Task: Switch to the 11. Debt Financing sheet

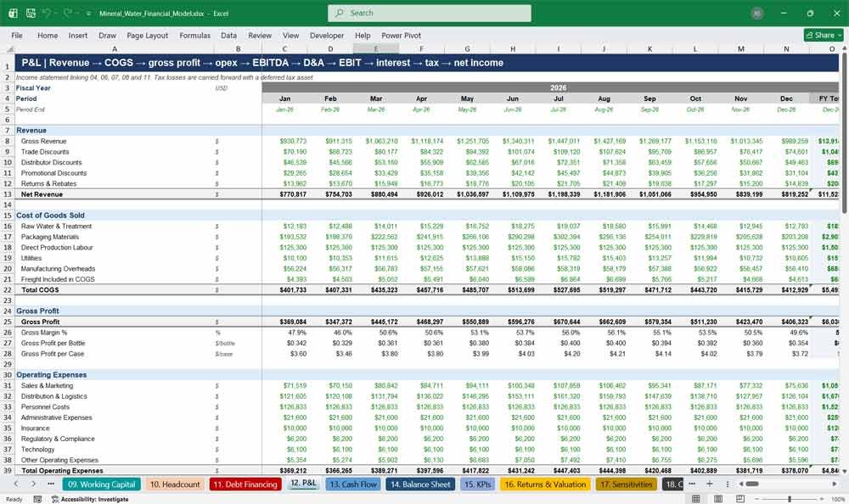Action: pos(245,484)
